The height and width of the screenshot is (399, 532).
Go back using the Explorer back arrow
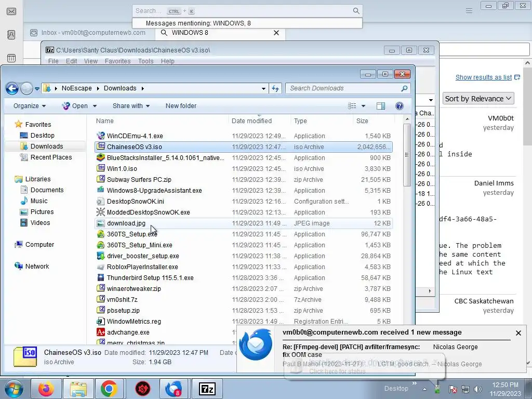point(12,88)
